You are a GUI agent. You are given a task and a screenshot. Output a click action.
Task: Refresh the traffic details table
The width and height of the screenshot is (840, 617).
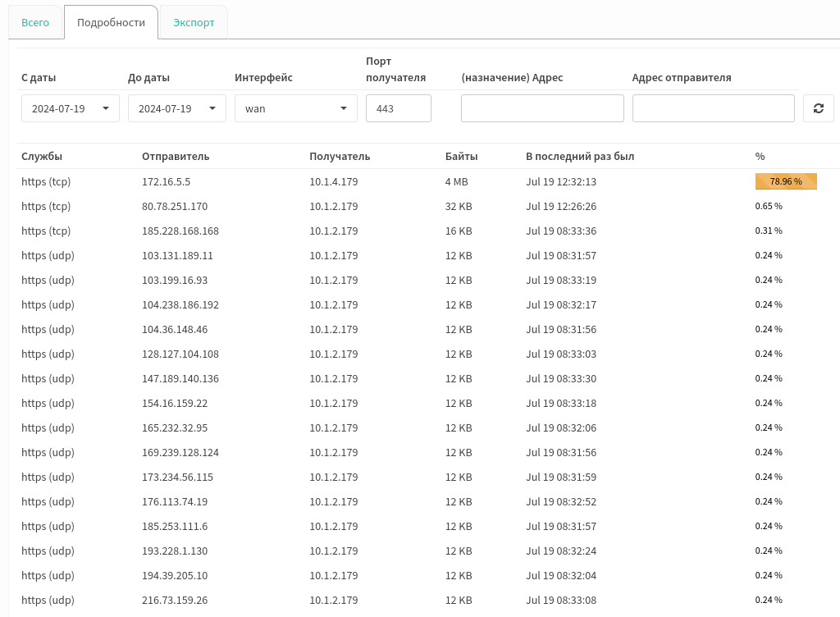(818, 108)
